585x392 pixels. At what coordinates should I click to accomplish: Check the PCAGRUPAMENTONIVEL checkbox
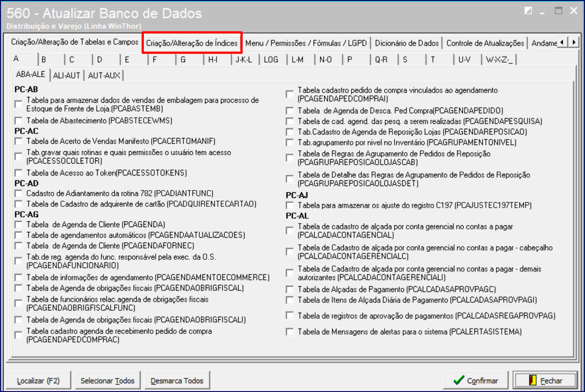(x=289, y=142)
